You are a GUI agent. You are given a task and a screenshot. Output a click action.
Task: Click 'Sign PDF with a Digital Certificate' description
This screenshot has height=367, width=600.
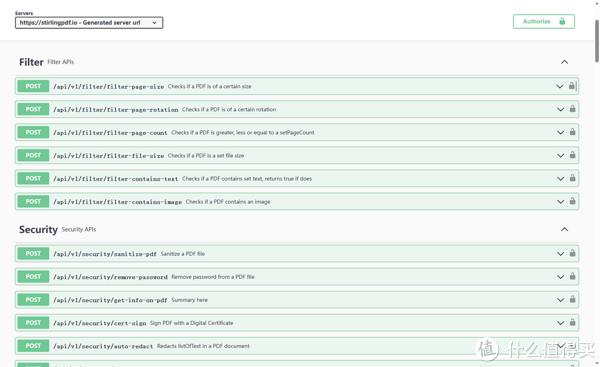pyautogui.click(x=192, y=323)
